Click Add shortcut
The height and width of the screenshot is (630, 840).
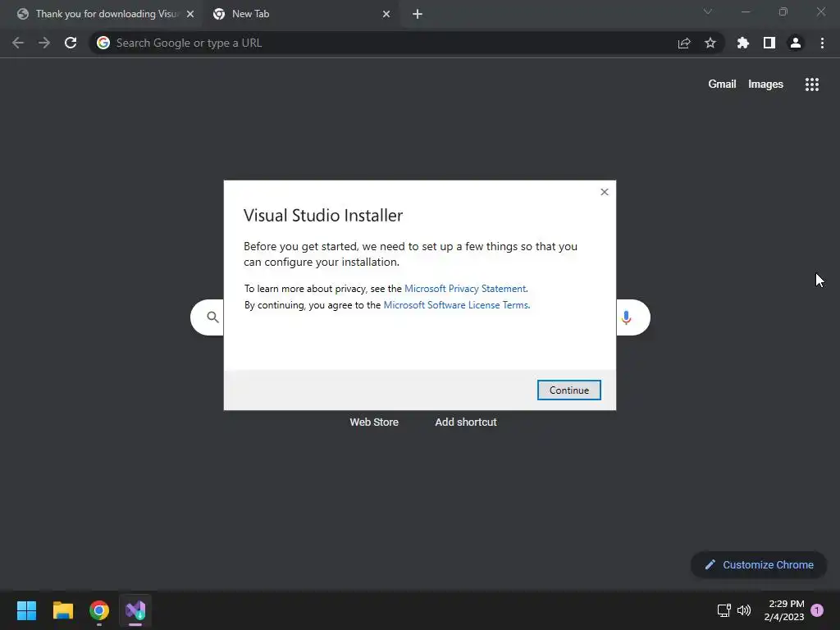click(466, 422)
